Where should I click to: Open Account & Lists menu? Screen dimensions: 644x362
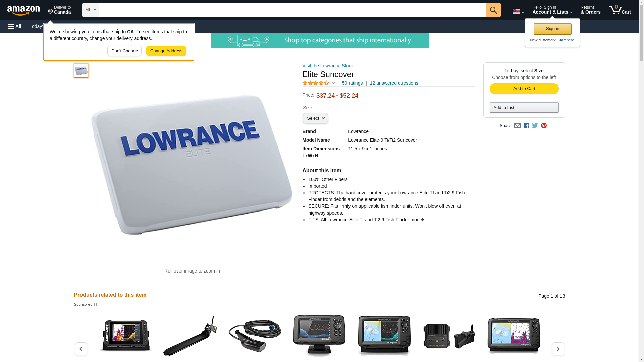pyautogui.click(x=552, y=10)
